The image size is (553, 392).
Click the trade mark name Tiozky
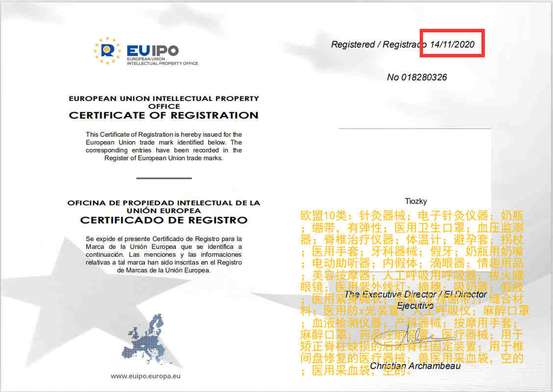point(416,201)
